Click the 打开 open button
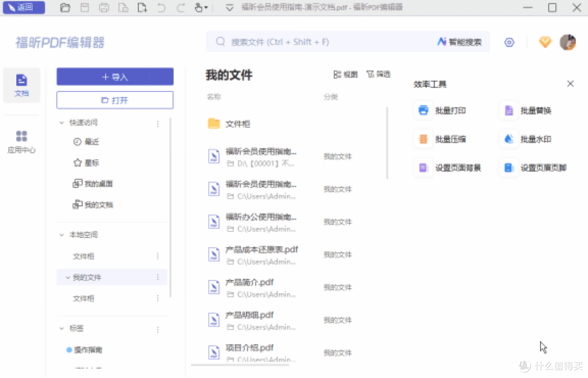This screenshot has height=378, width=588. point(115,100)
